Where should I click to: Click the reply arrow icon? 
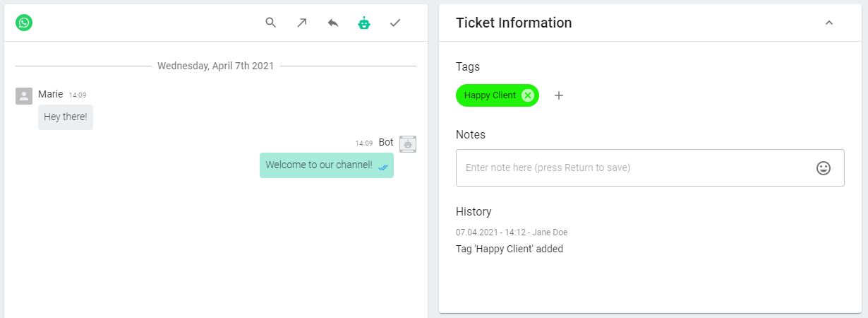(x=333, y=23)
